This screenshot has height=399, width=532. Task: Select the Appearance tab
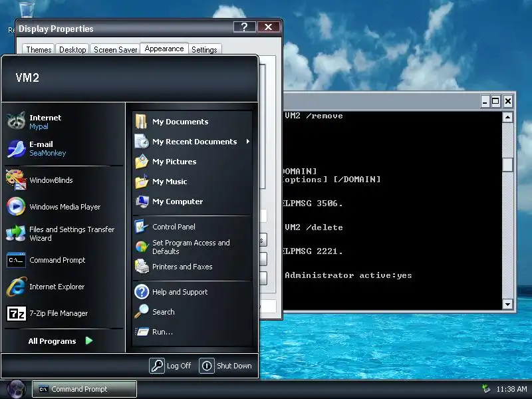point(164,49)
